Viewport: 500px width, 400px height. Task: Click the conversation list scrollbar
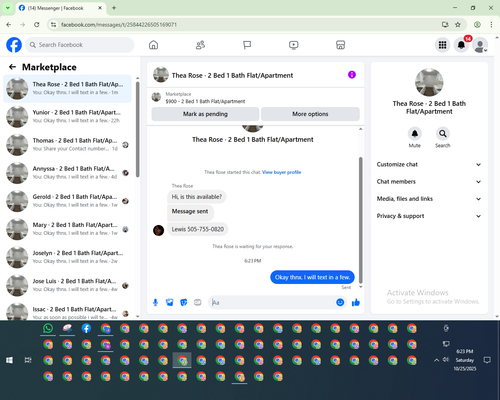pos(138,129)
